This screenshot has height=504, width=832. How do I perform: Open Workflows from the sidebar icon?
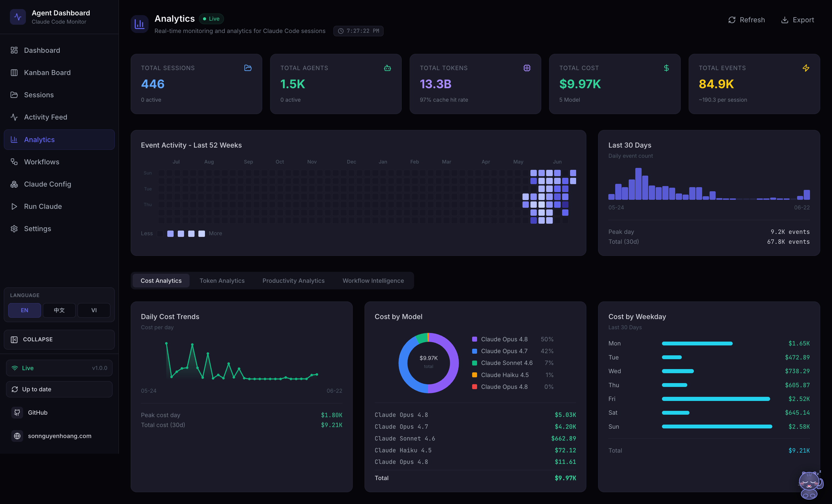click(14, 162)
